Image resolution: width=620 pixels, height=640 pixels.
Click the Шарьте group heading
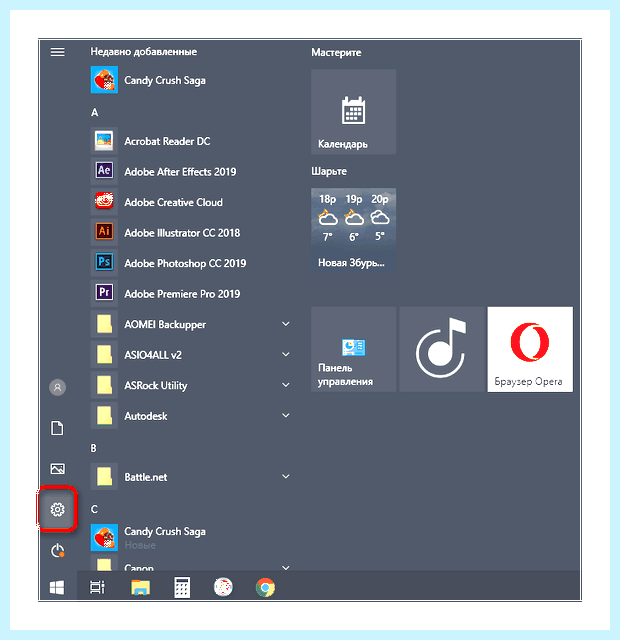click(329, 171)
